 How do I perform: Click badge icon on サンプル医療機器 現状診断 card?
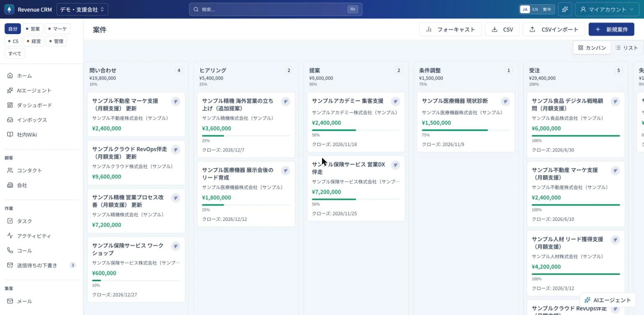pyautogui.click(x=506, y=101)
